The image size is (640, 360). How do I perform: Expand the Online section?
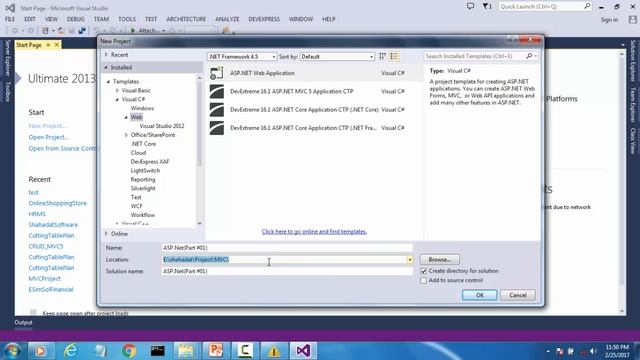pyautogui.click(x=106, y=234)
